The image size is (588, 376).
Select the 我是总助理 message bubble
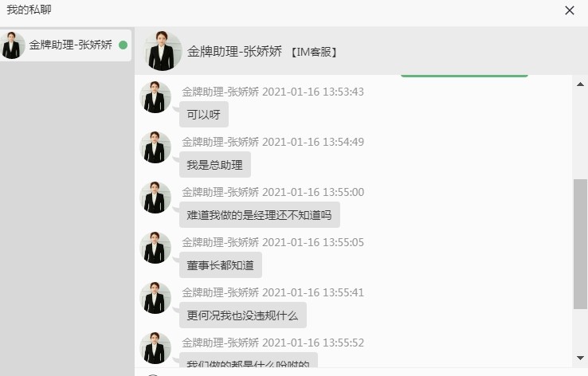(x=215, y=165)
